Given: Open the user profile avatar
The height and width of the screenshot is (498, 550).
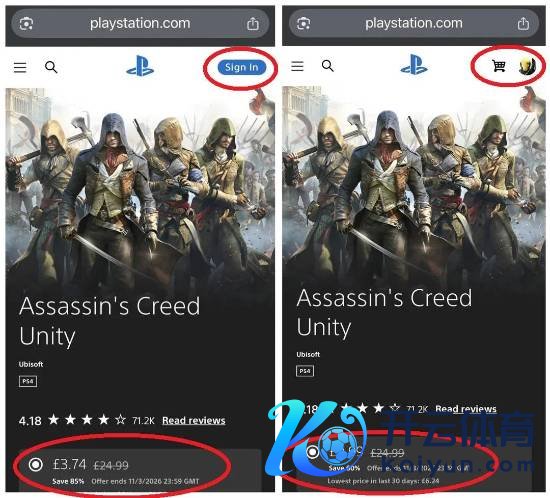Looking at the screenshot, I should 527,66.
